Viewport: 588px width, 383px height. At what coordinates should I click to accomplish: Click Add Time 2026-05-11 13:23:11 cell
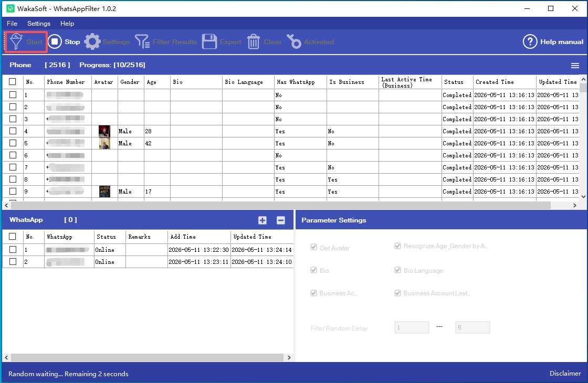(x=198, y=262)
